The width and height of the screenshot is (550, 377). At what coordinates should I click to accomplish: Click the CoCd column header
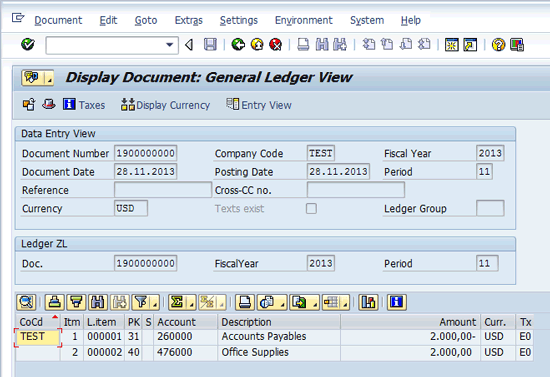(38, 322)
